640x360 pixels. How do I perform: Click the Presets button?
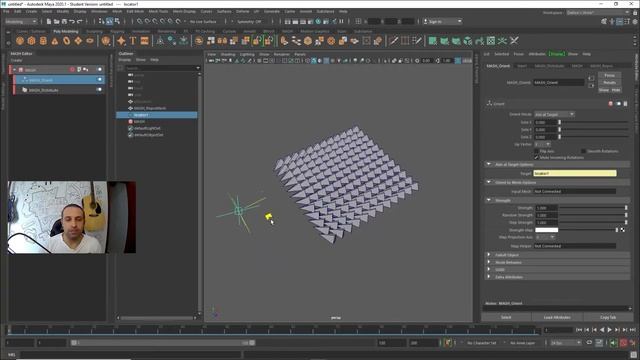pyautogui.click(x=609, y=82)
